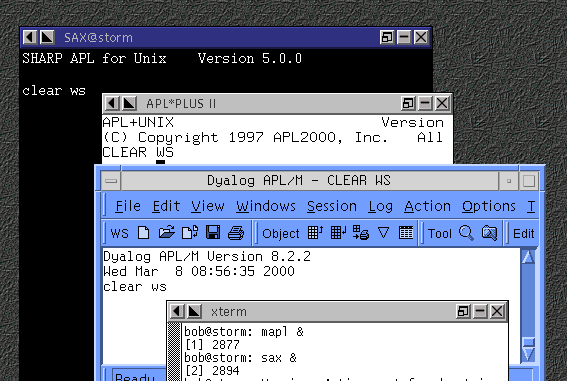This screenshot has width=567, height=381.
Task: Open the Log menu in Dyalog
Action: pyautogui.click(x=380, y=206)
